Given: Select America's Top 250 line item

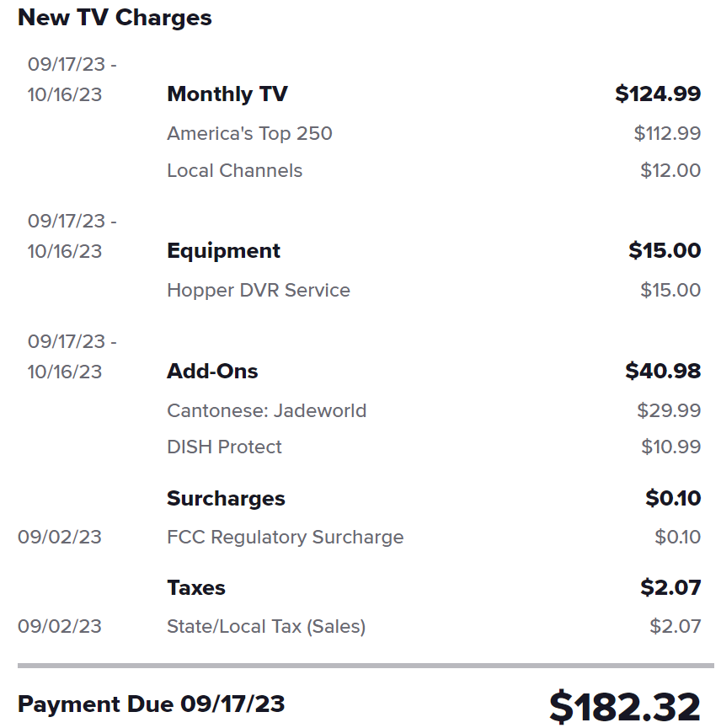Looking at the screenshot, I should click(250, 134).
